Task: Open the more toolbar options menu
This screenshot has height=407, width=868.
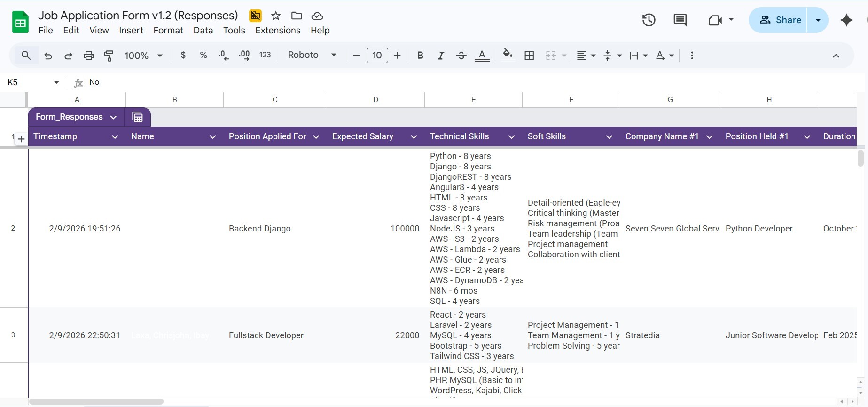Action: (x=692, y=56)
